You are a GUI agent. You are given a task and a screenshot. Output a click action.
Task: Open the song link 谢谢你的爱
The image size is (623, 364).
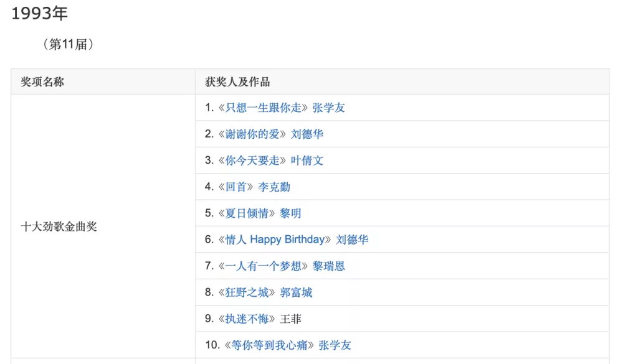click(x=252, y=134)
